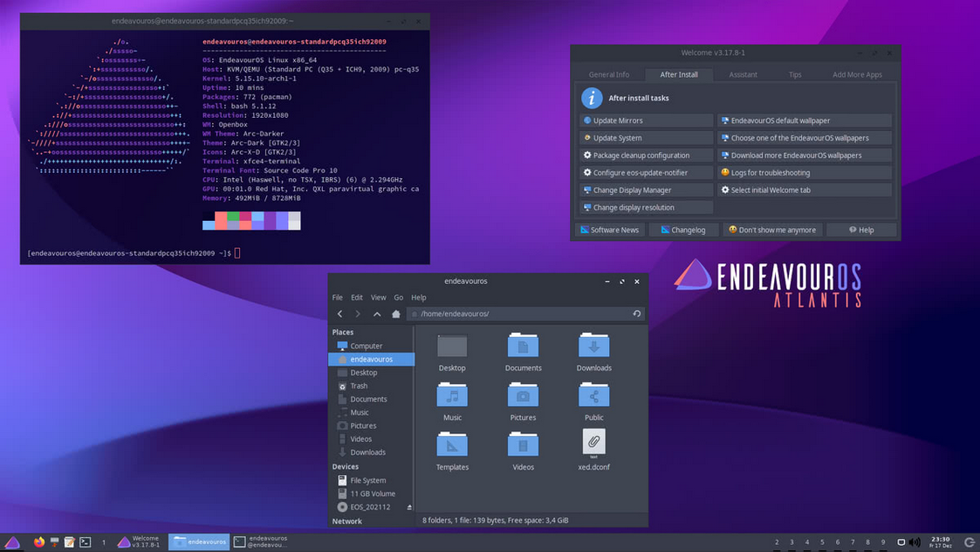Click the volume icon in the tray
980x552 pixels.
(x=915, y=542)
